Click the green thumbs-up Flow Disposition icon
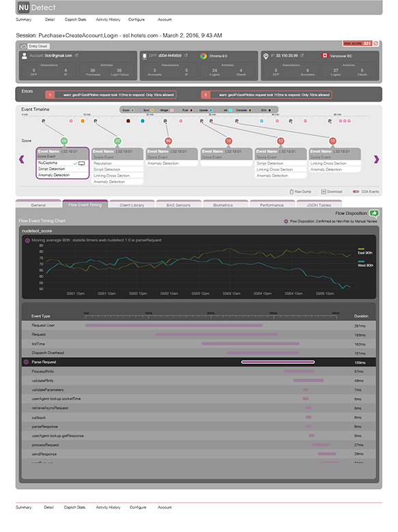 coord(374,213)
